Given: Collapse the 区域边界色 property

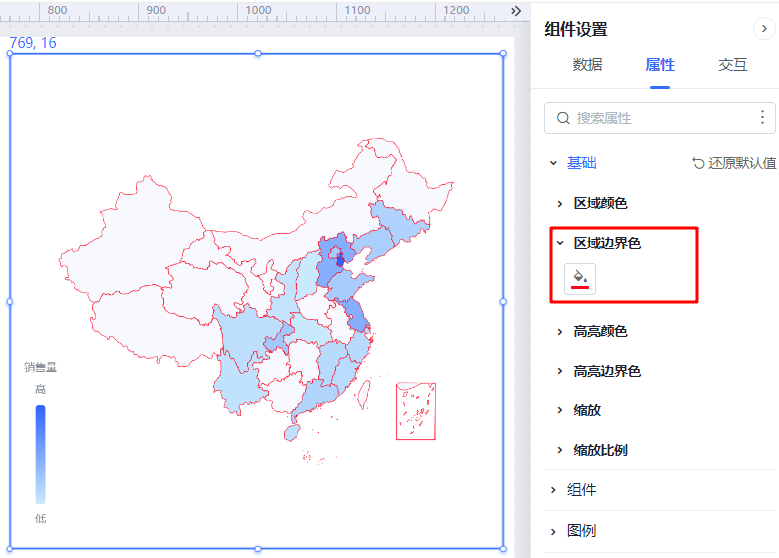Looking at the screenshot, I should tap(560, 243).
